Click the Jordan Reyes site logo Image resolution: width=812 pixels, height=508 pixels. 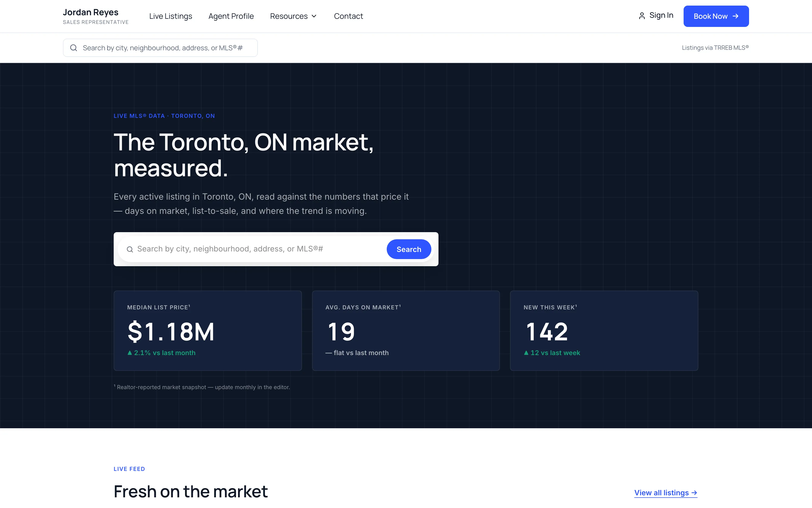(96, 16)
